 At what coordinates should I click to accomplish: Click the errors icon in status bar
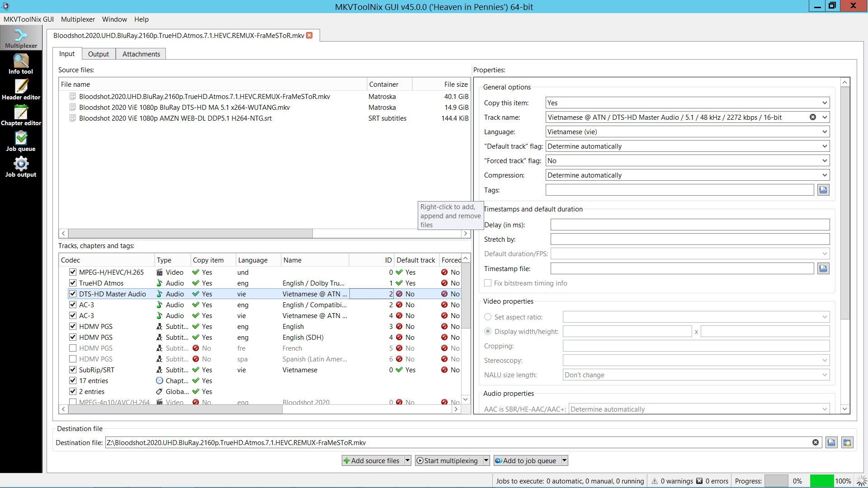699,481
